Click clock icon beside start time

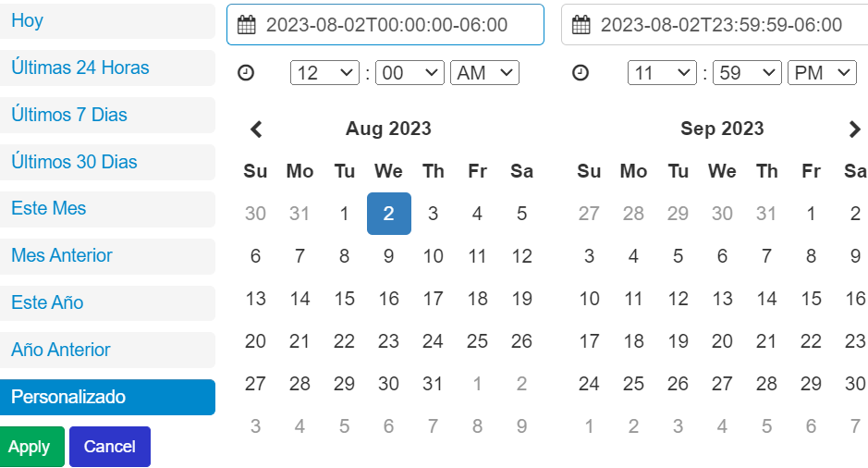[x=246, y=72]
